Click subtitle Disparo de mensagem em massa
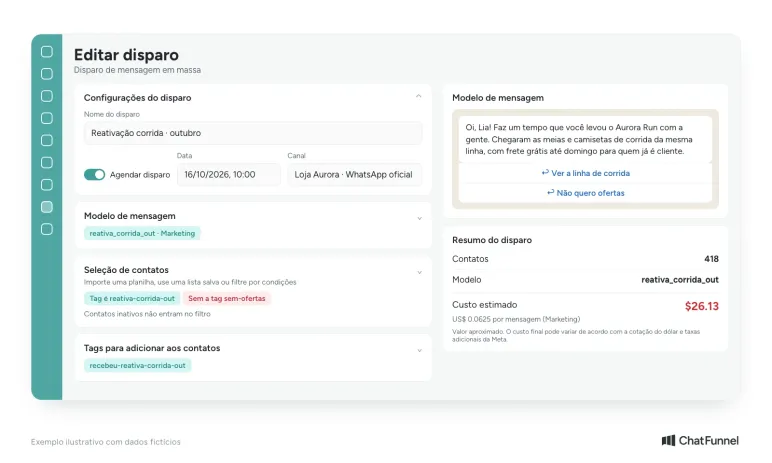Image resolution: width=772 pixels, height=463 pixels. pyautogui.click(x=137, y=70)
